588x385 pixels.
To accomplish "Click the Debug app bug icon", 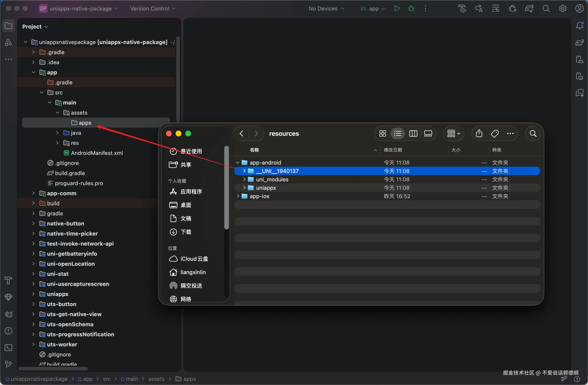I will coord(411,9).
